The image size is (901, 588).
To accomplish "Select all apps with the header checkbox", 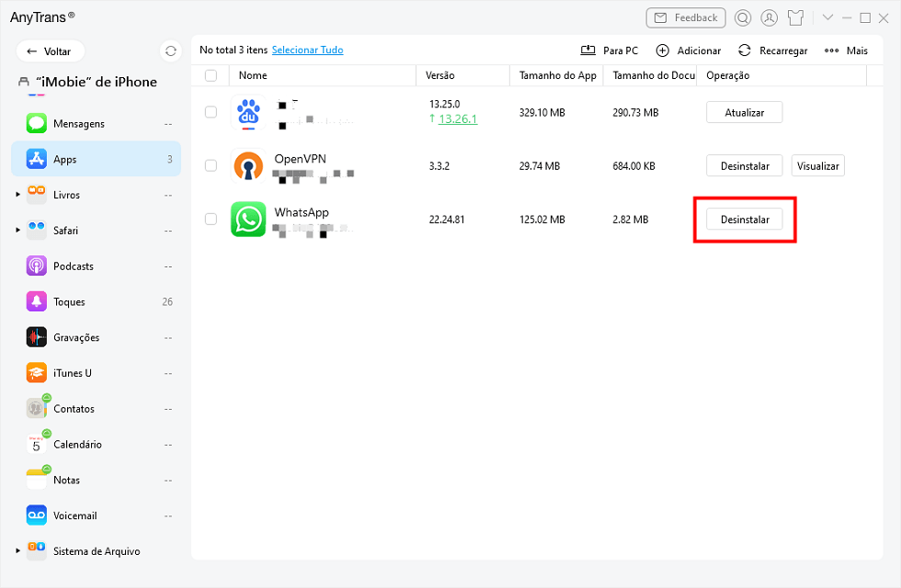I will [210, 75].
